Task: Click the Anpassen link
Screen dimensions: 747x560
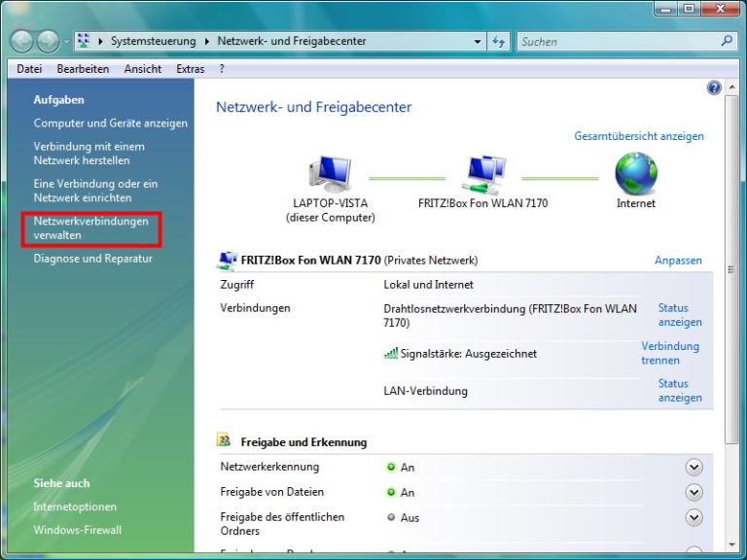Action: tap(678, 261)
